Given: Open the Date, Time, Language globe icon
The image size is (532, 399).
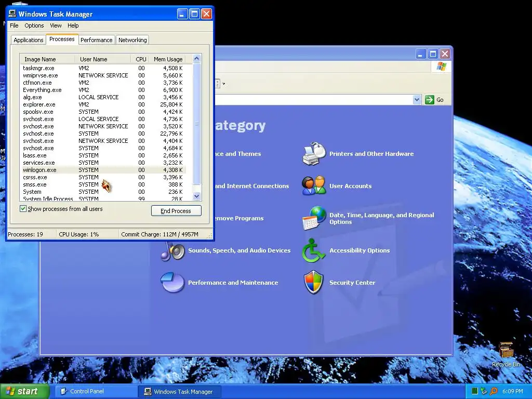Looking at the screenshot, I should 314,218.
